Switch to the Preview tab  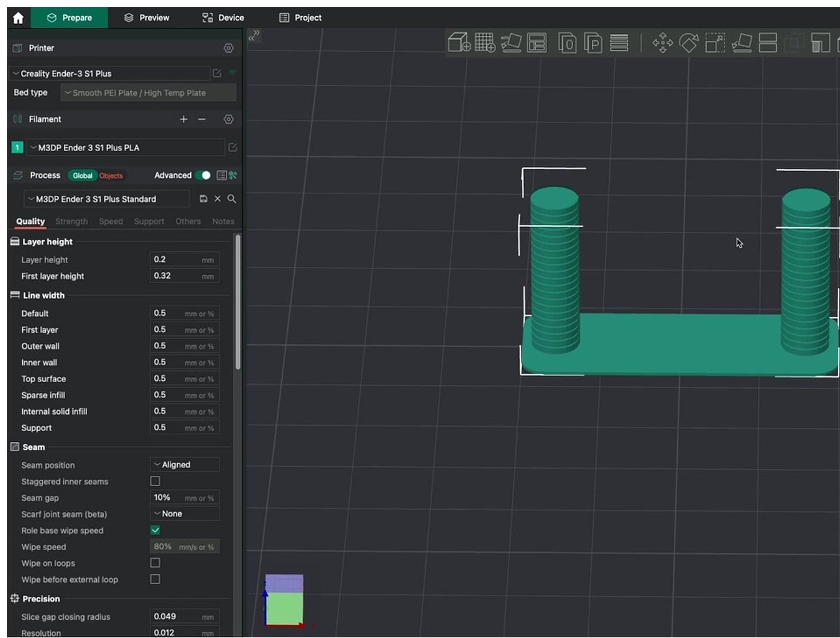point(147,18)
